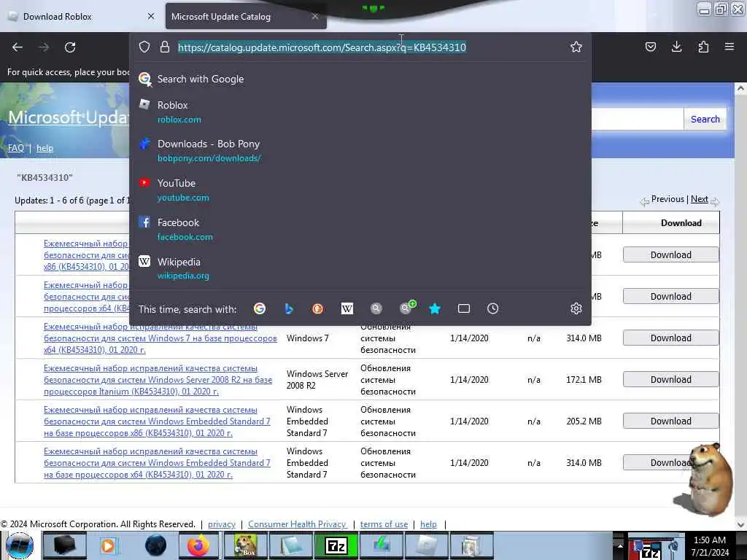This screenshot has width=747, height=560.
Task: Open the help link in the footer
Action: (x=428, y=524)
